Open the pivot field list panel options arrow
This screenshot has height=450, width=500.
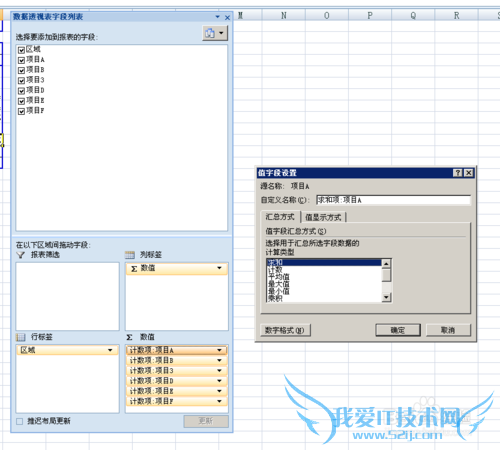pyautogui.click(x=218, y=17)
